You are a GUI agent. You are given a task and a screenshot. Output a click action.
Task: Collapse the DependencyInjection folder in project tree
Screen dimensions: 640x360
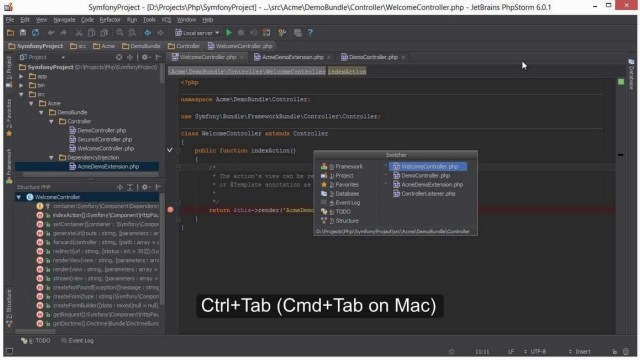click(51, 157)
